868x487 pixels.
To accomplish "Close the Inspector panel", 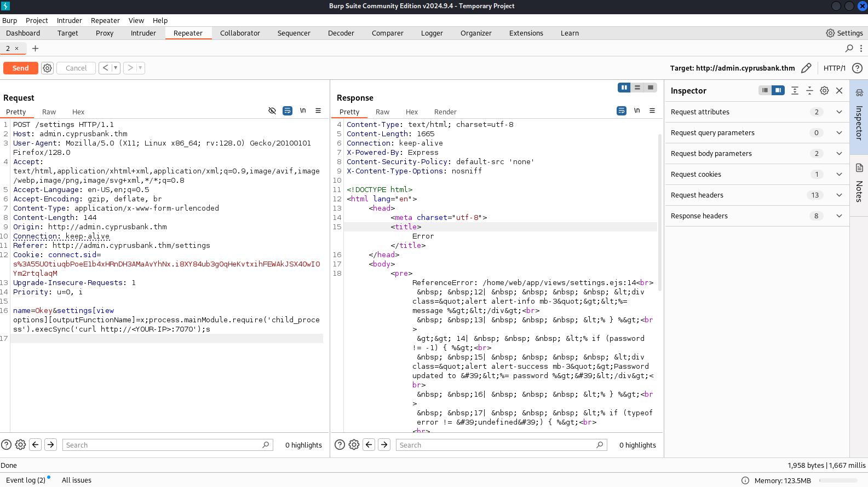I will [x=840, y=90].
